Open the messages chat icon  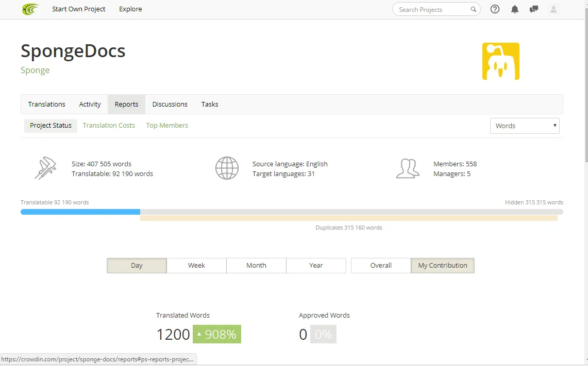534,9
